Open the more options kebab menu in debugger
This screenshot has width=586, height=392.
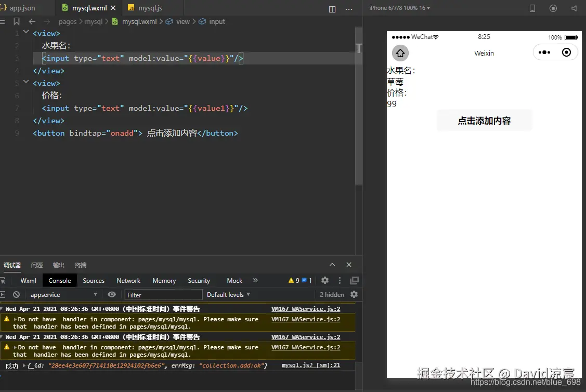340,280
